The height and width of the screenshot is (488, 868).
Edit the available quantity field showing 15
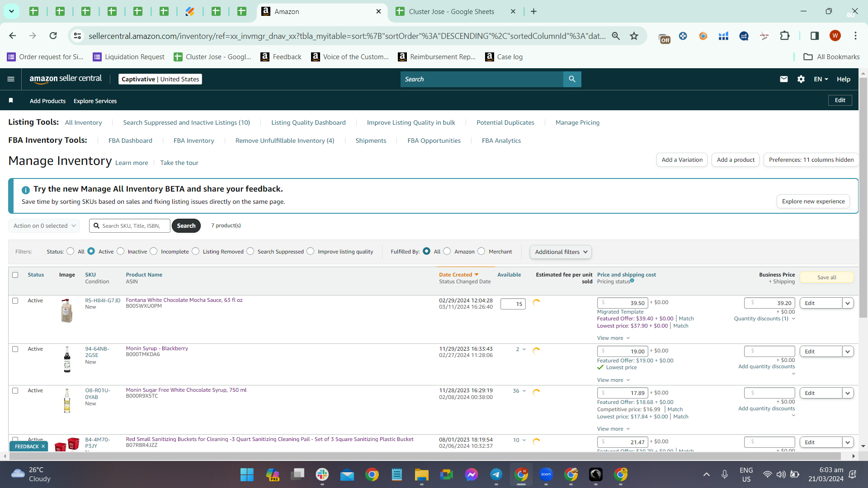tap(513, 304)
